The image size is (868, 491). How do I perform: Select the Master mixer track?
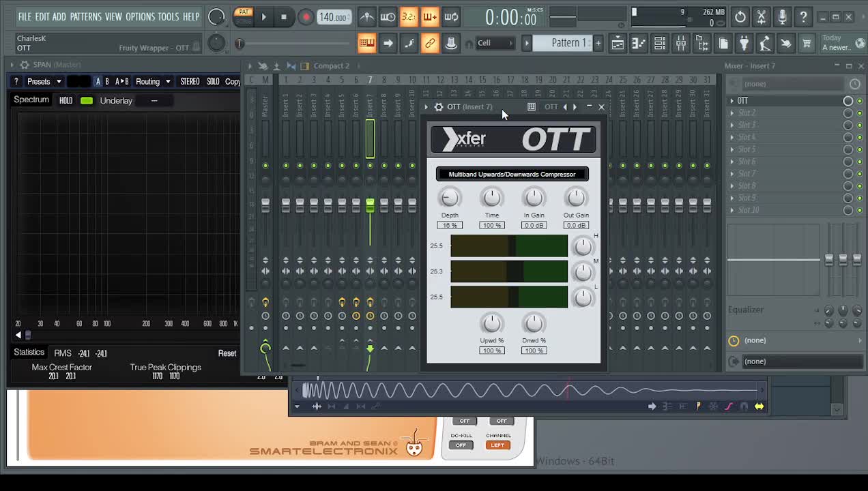pos(265,106)
